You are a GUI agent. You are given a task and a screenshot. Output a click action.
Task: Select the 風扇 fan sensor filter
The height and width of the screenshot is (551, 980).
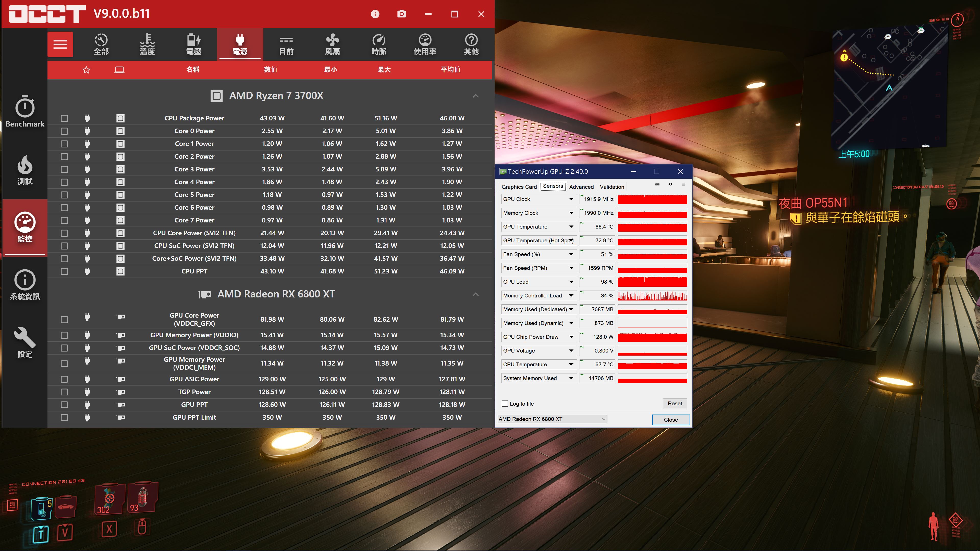332,44
